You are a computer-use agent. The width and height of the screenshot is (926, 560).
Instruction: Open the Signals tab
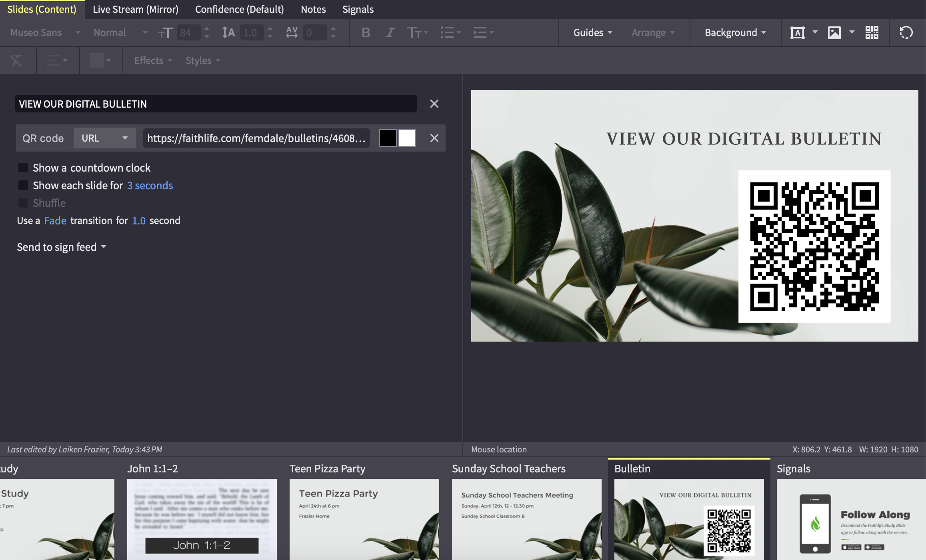point(358,9)
